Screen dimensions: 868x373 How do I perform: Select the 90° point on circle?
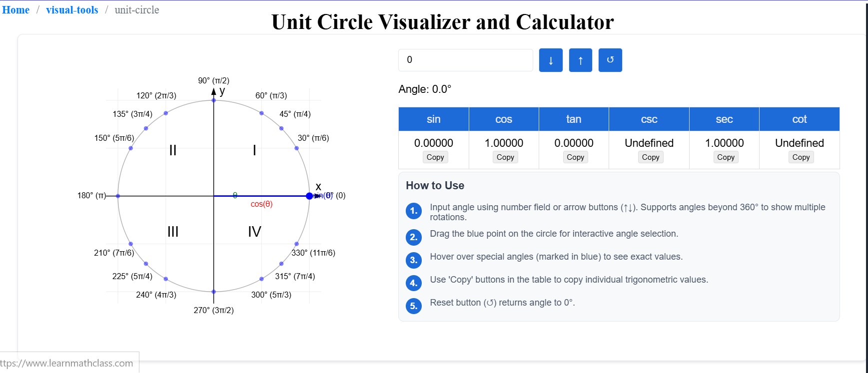214,100
